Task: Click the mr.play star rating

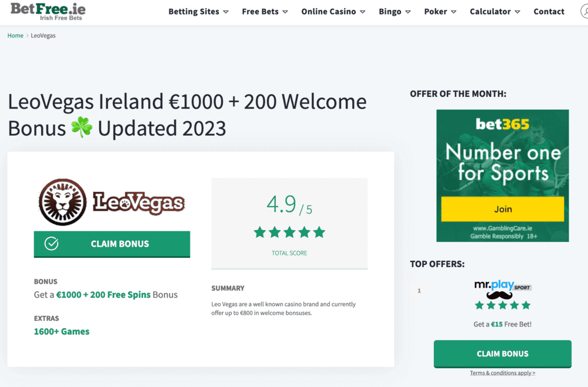Action: (x=503, y=305)
